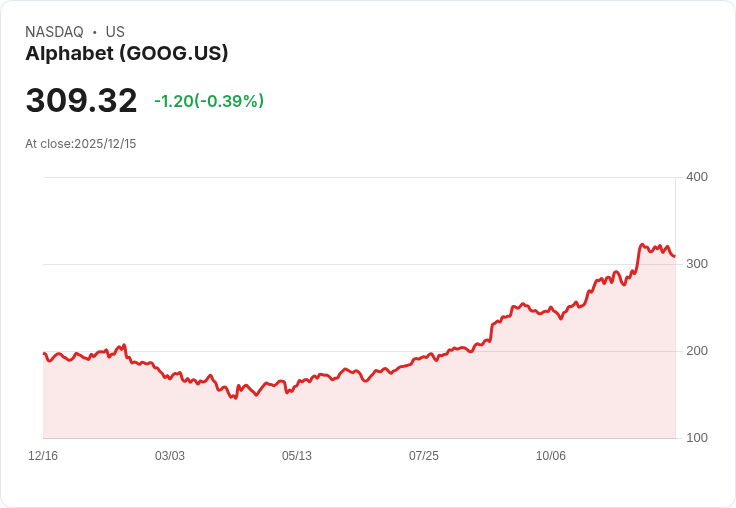Click the 12/16 date axis label
The height and width of the screenshot is (508, 736).
point(43,456)
